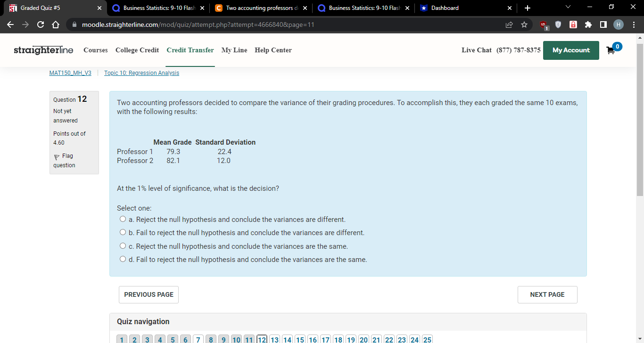This screenshot has width=644, height=343.
Task: Go to the Previous Page
Action: [x=149, y=294]
